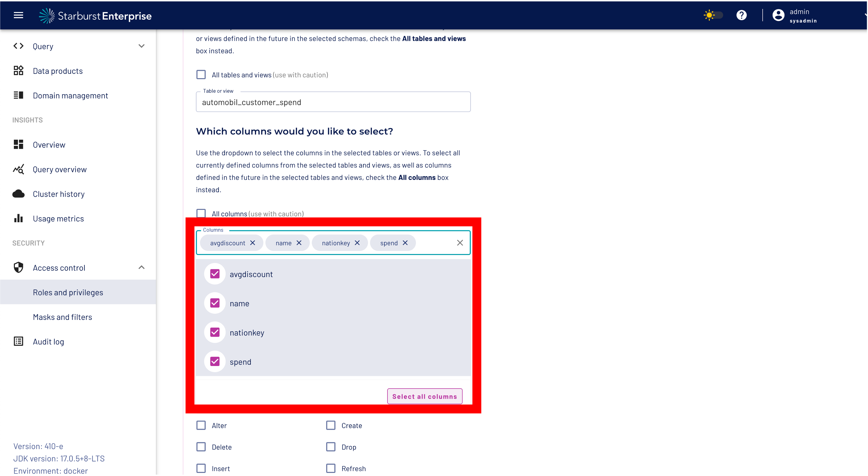The image size is (868, 476).
Task: Open the hamburger navigation menu
Action: pyautogui.click(x=19, y=15)
